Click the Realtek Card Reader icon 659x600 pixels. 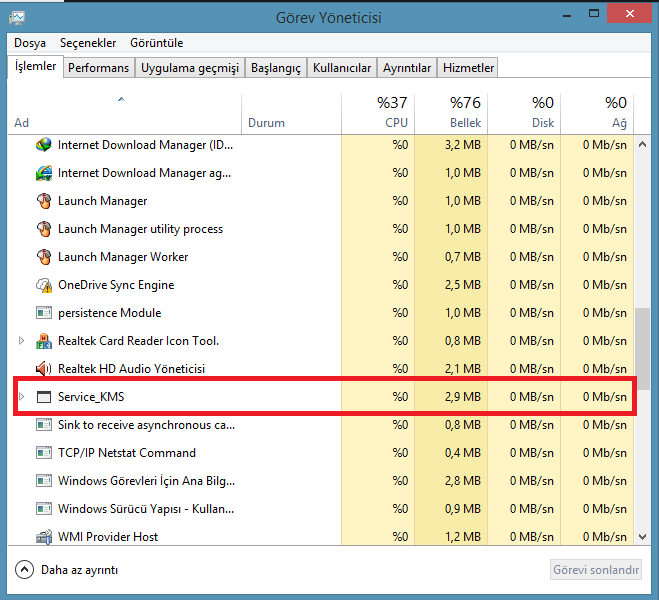click(x=43, y=341)
